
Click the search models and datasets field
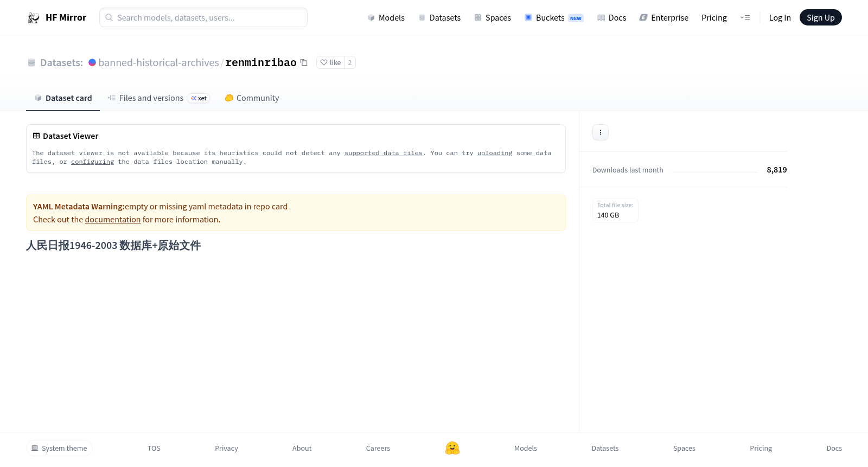pos(203,17)
